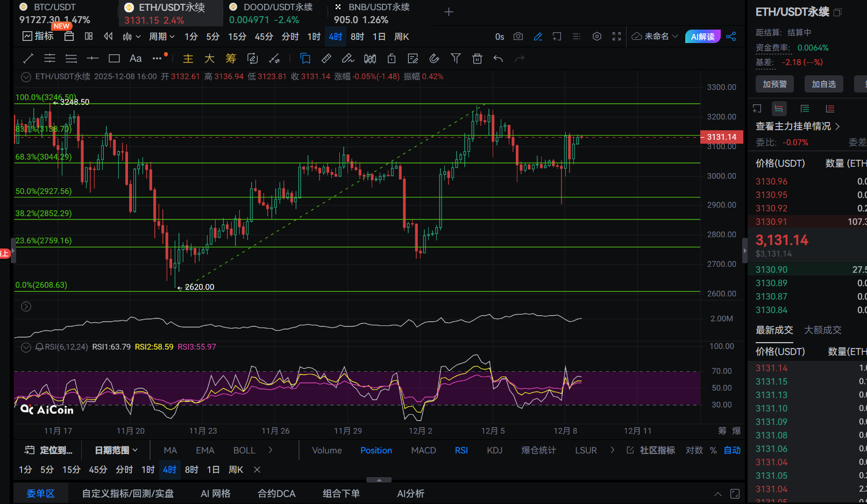The width and height of the screenshot is (867, 504).
Task: Click the 加预警 add alert button
Action: tap(774, 84)
